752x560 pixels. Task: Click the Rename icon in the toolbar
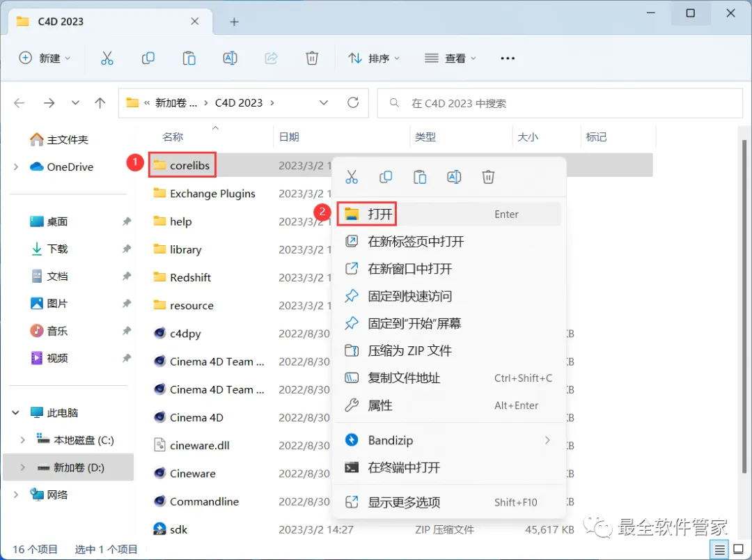(230, 58)
